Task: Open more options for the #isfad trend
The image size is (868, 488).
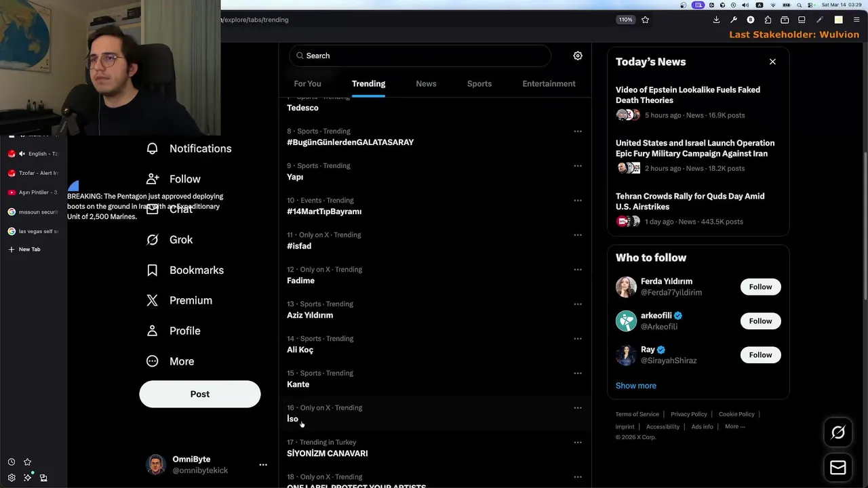Action: pos(578,235)
